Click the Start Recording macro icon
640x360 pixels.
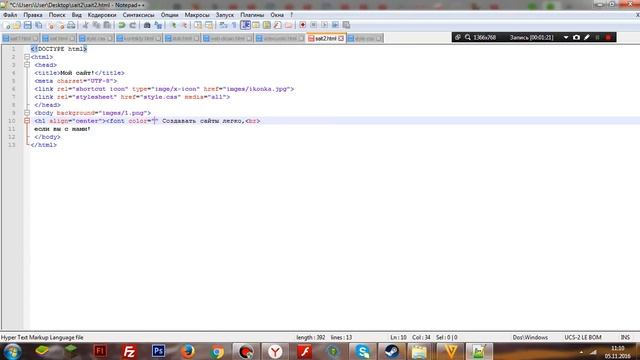pyautogui.click(x=302, y=25)
